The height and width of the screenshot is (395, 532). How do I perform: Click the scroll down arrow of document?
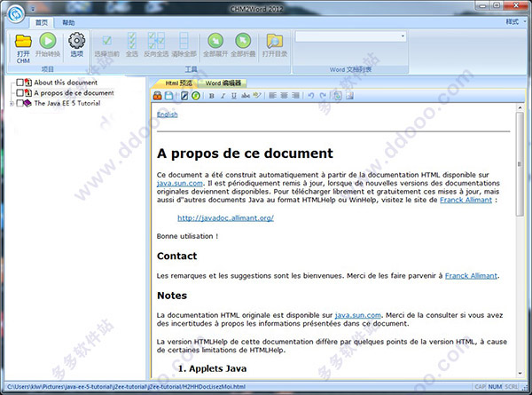(x=520, y=374)
